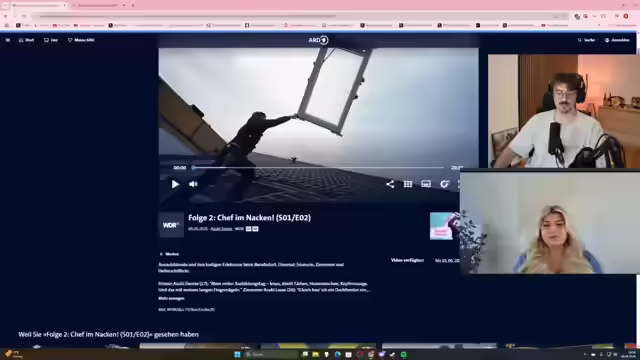Open Meine ARD in navigation
The width and height of the screenshot is (640, 360).
[x=81, y=40]
